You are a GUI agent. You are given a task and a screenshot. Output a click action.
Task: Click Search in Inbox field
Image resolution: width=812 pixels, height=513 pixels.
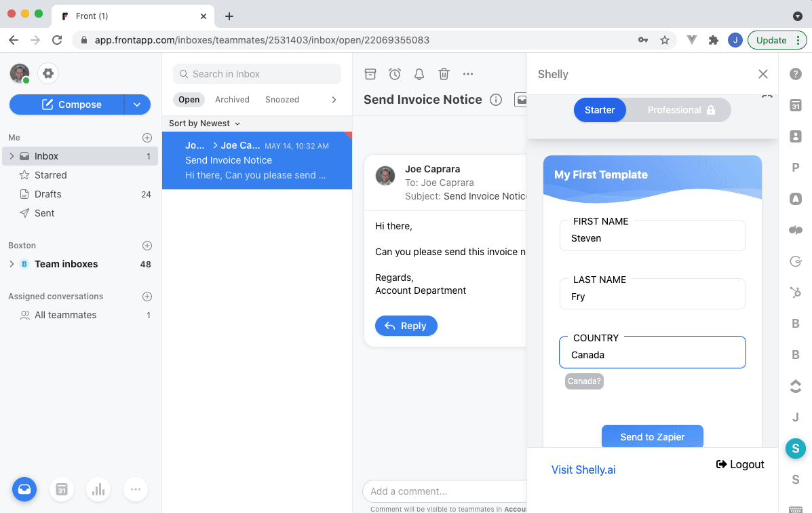[257, 74]
